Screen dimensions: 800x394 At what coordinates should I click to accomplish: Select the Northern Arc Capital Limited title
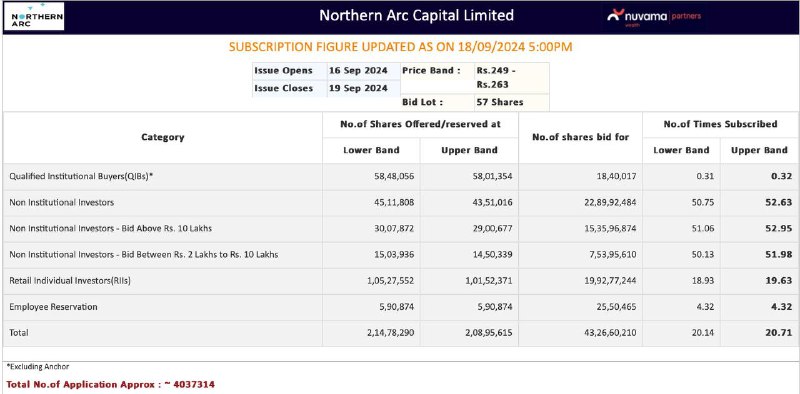pyautogui.click(x=416, y=15)
